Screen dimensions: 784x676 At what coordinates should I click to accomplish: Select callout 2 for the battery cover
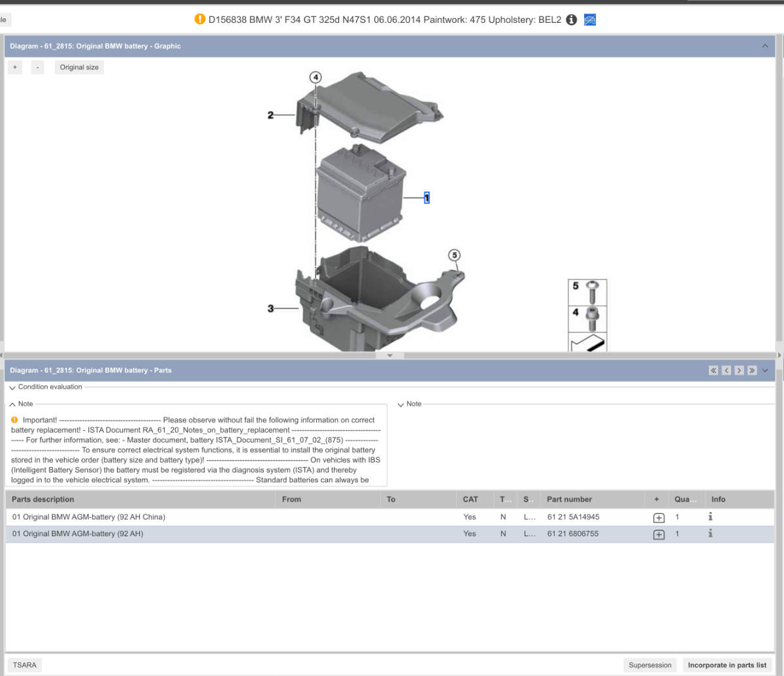270,115
